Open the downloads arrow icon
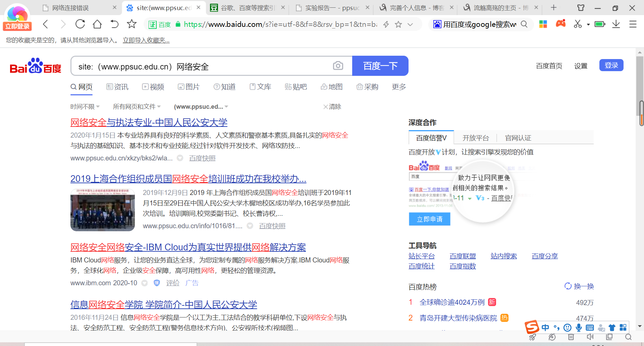This screenshot has height=346, width=644. (616, 24)
